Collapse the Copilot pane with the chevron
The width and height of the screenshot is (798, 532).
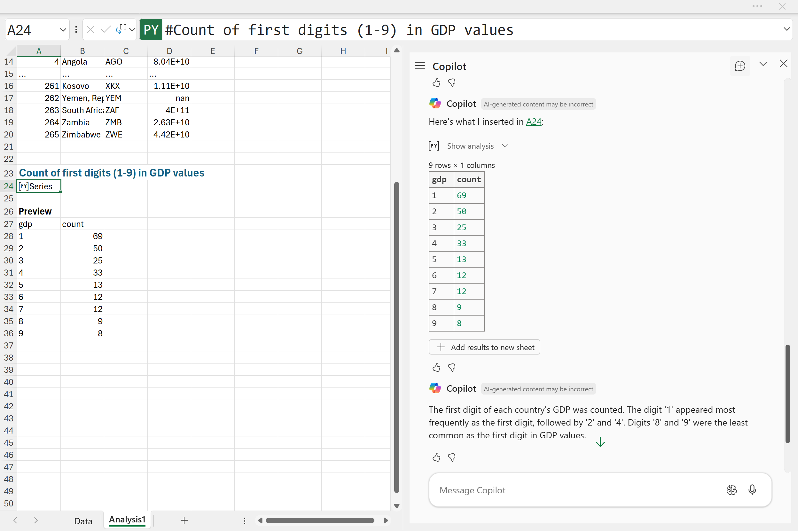[x=763, y=64]
